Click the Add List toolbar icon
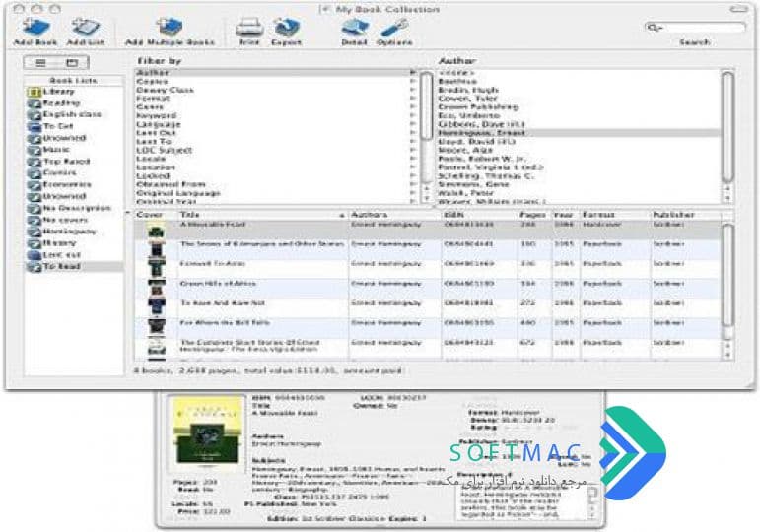 tap(86, 28)
